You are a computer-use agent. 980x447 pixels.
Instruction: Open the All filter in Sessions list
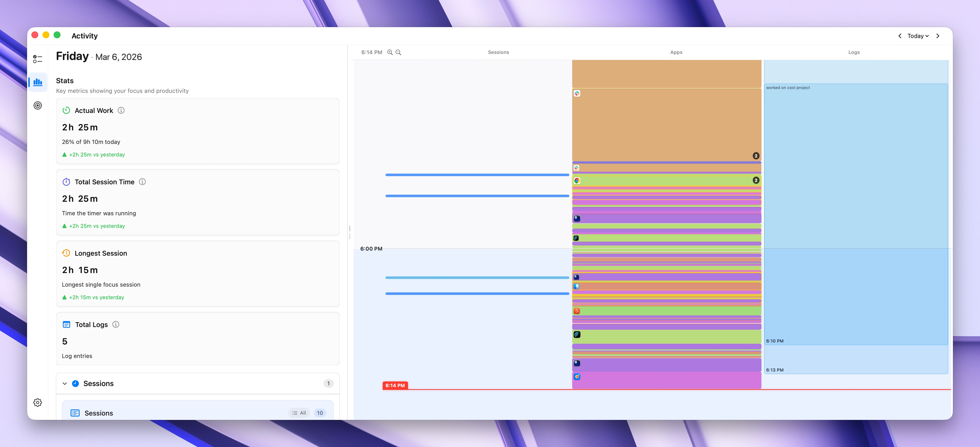[x=300, y=413]
